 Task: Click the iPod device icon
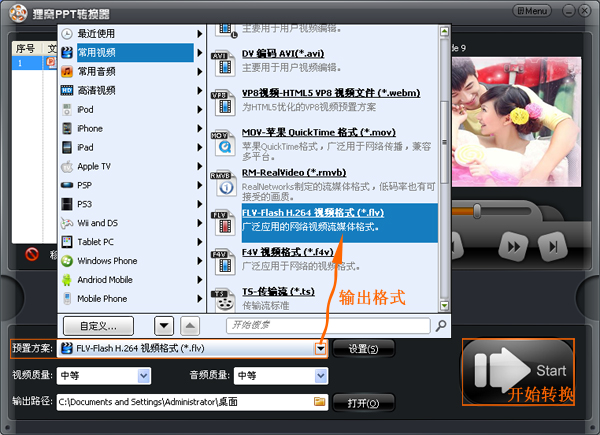[x=67, y=109]
